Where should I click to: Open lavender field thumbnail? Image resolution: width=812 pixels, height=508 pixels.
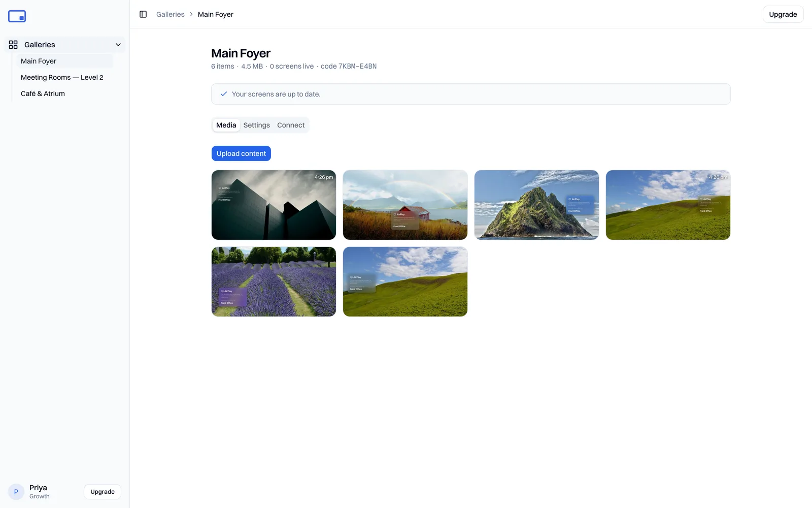(274, 281)
